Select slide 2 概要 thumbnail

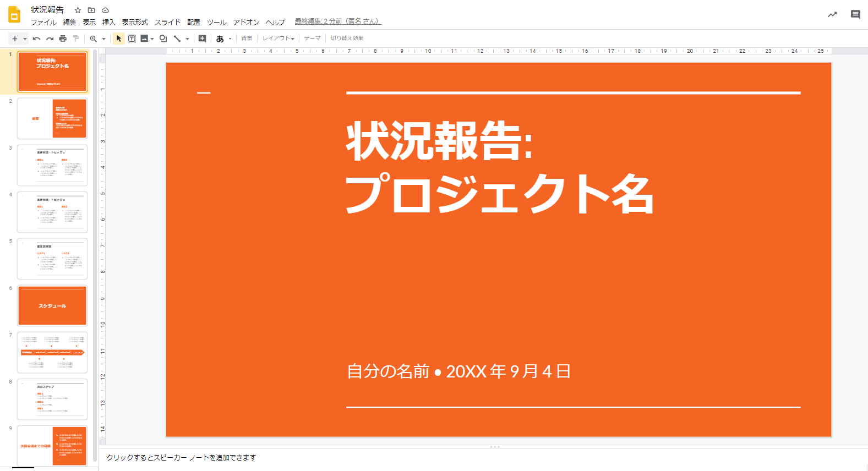coord(52,118)
